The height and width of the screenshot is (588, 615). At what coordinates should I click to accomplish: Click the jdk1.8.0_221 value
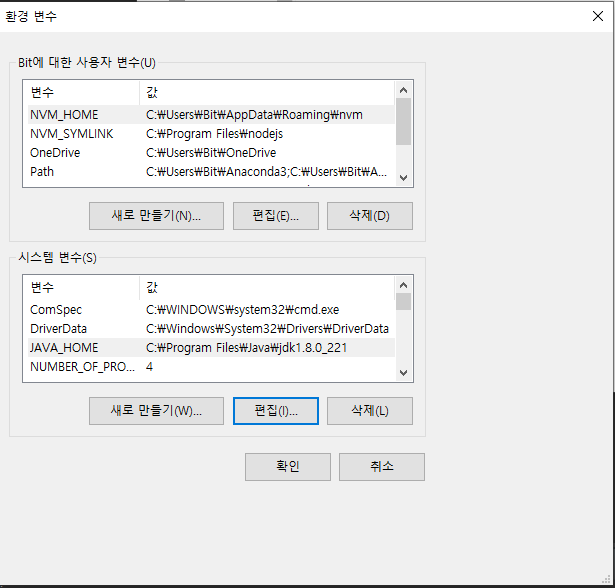[x=246, y=348]
